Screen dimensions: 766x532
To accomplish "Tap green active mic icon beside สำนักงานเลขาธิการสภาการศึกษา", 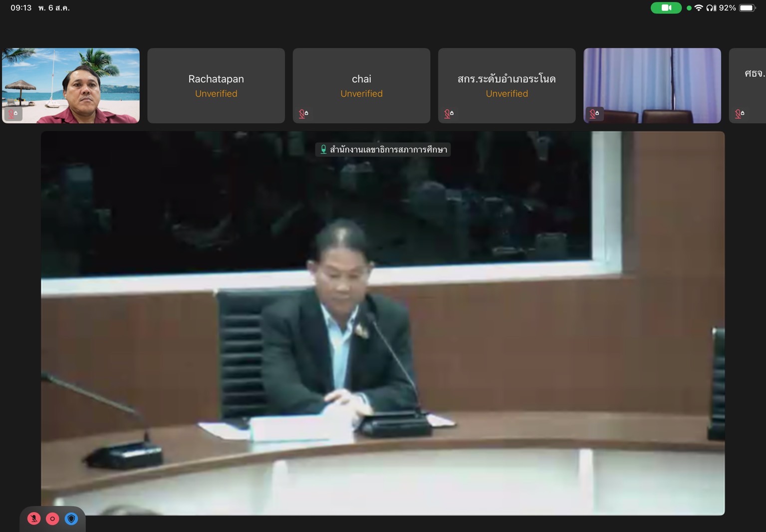I will (x=323, y=150).
